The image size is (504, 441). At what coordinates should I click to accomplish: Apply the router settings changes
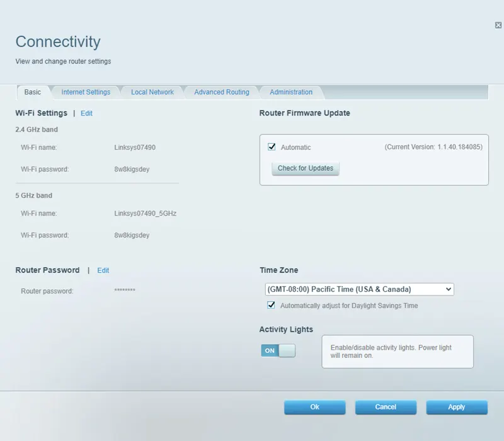(457, 407)
